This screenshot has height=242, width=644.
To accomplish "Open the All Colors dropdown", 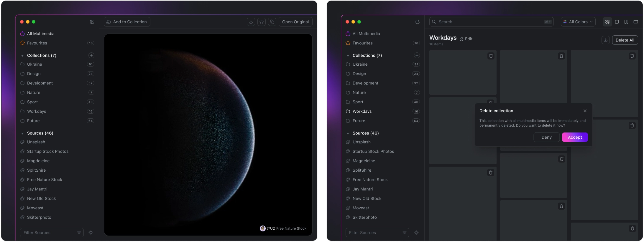I will pyautogui.click(x=578, y=22).
